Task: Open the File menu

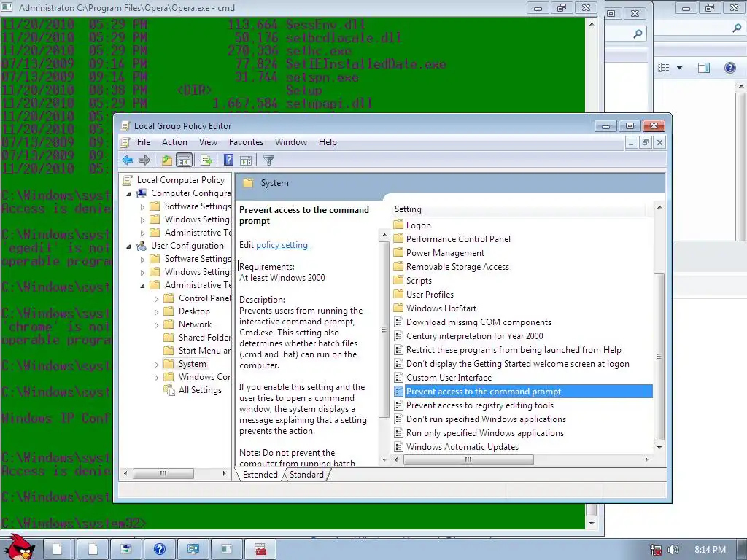Action: (x=144, y=142)
